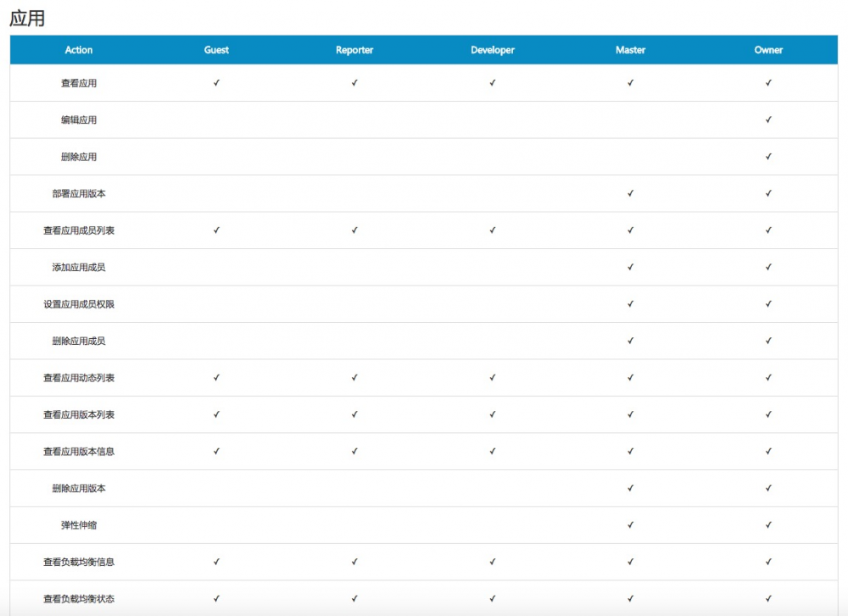Click the Guest checkmark for 查看负载均衡状态
Screen dimensions: 848x616
click(x=216, y=598)
